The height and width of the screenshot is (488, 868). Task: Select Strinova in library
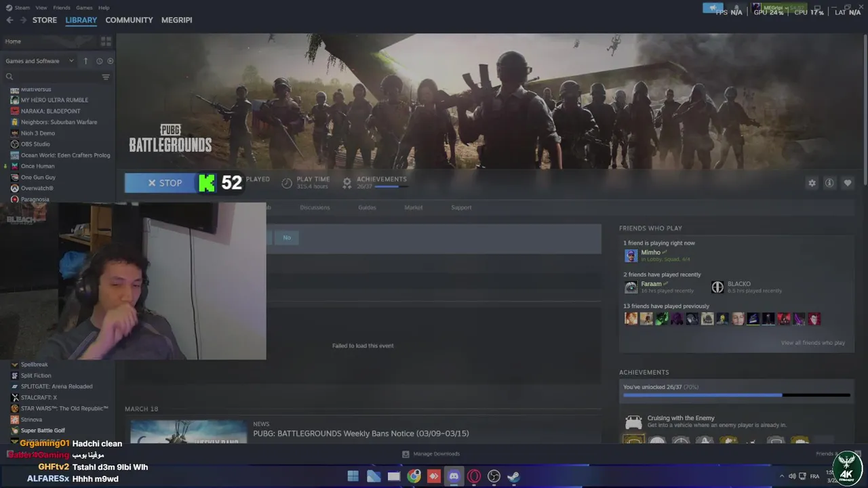31,420
